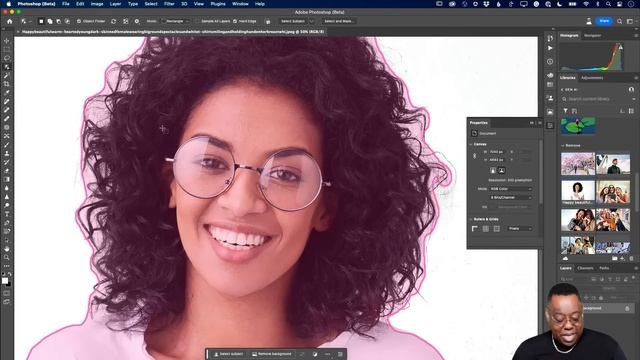The width and height of the screenshot is (640, 360).
Task: Open the Filter menu
Action: (x=169, y=4)
